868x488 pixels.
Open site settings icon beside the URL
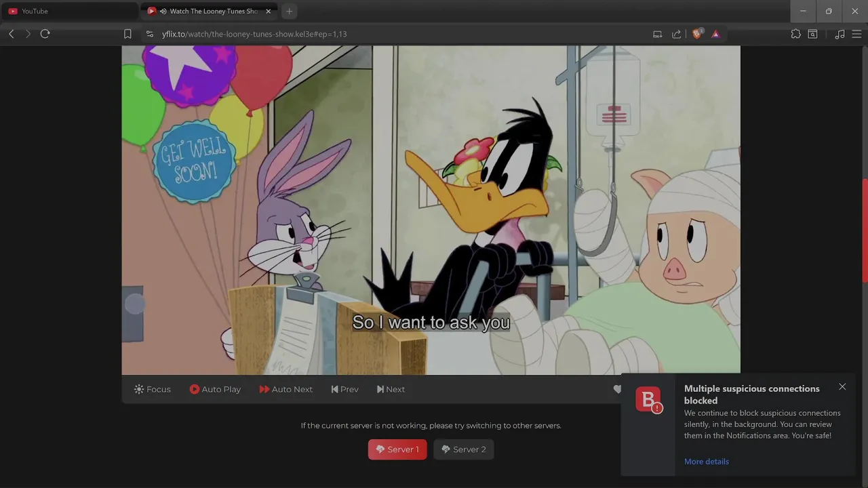pyautogui.click(x=150, y=34)
